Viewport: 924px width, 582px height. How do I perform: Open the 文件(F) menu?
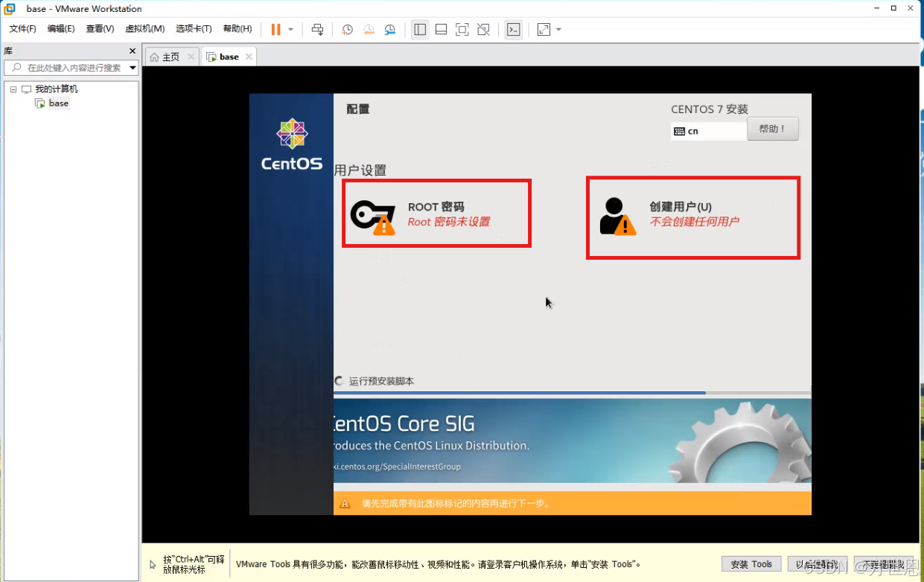(23, 29)
